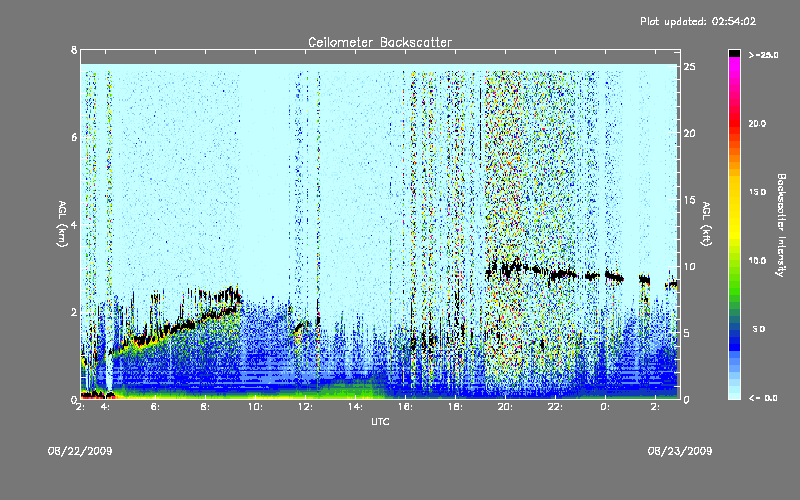
Task: Click the 08/22/2009 start date label
Action: pos(80,451)
